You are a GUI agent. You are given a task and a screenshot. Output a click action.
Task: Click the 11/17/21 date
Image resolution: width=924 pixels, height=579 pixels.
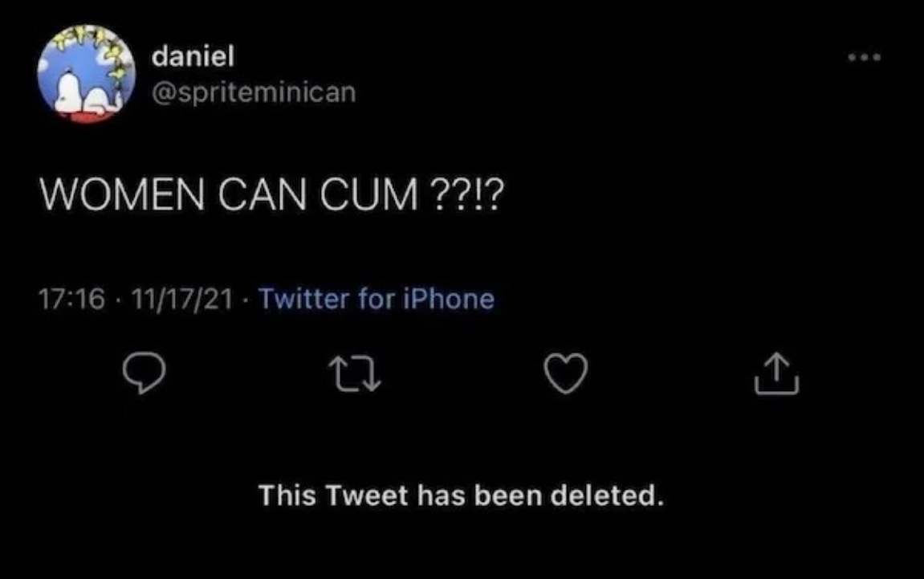pos(181,299)
